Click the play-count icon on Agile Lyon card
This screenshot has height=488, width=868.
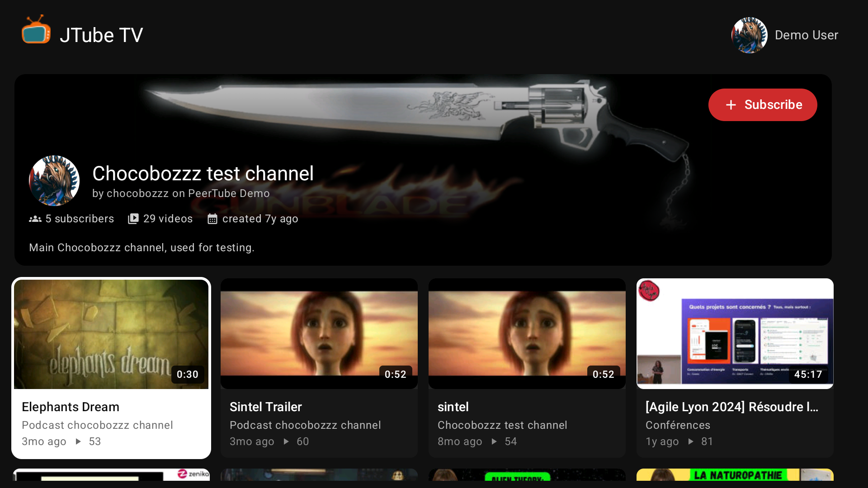(691, 441)
